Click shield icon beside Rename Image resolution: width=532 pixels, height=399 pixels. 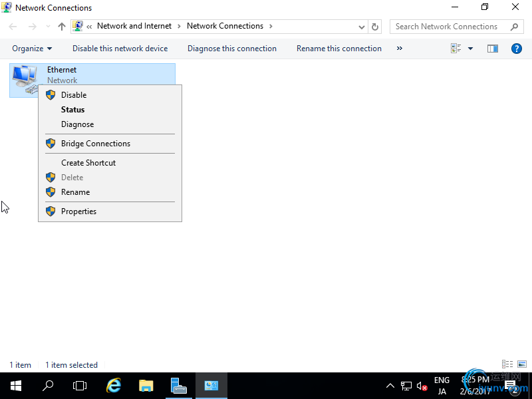coord(51,192)
